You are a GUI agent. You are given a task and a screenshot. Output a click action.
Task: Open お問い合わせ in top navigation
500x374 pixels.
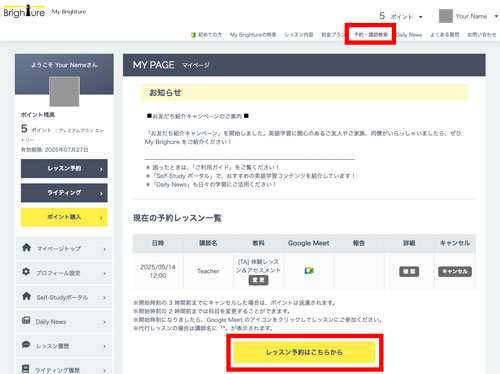pos(482,35)
